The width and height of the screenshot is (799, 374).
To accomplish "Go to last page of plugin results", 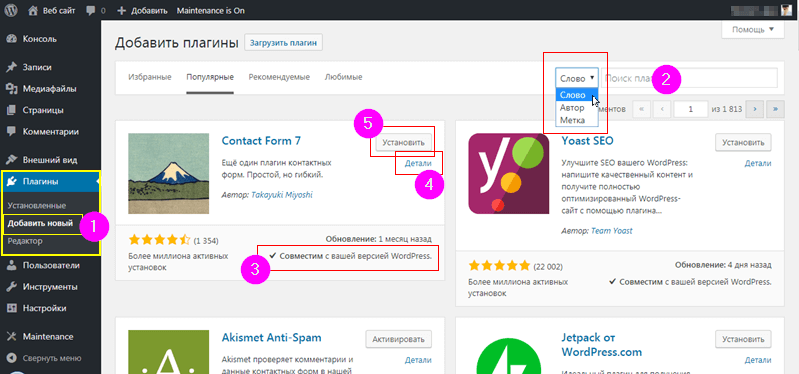I will pyautogui.click(x=775, y=109).
